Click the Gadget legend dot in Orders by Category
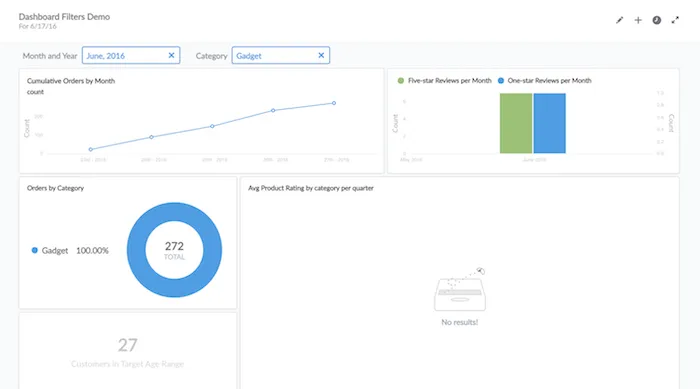The width and height of the screenshot is (700, 389). point(34,250)
